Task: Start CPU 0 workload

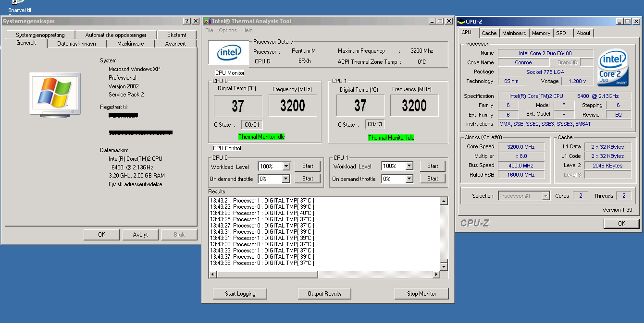Action: (x=308, y=166)
